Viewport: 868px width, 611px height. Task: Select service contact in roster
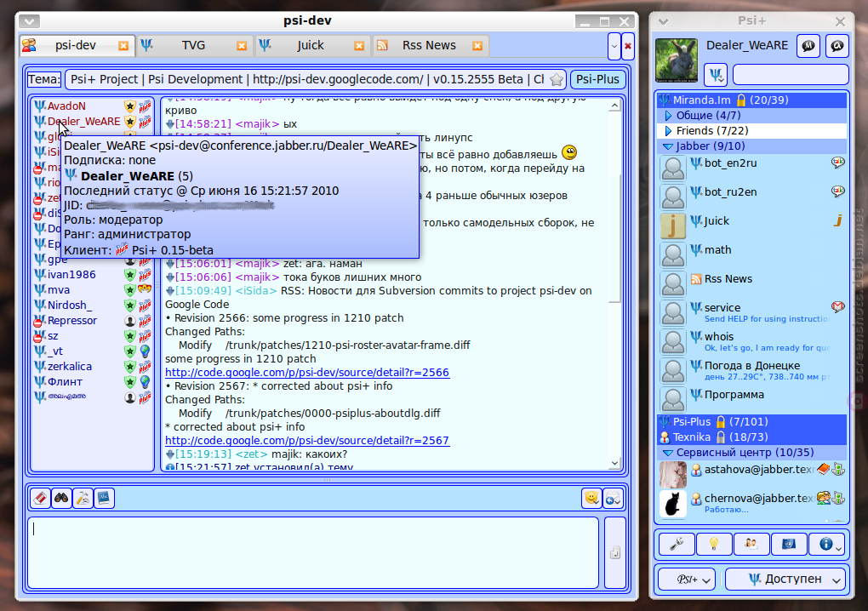pos(751,312)
